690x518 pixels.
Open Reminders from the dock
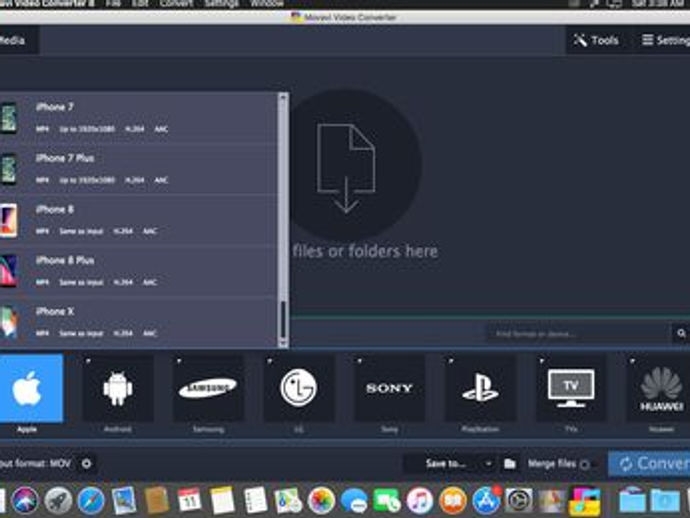point(255,500)
